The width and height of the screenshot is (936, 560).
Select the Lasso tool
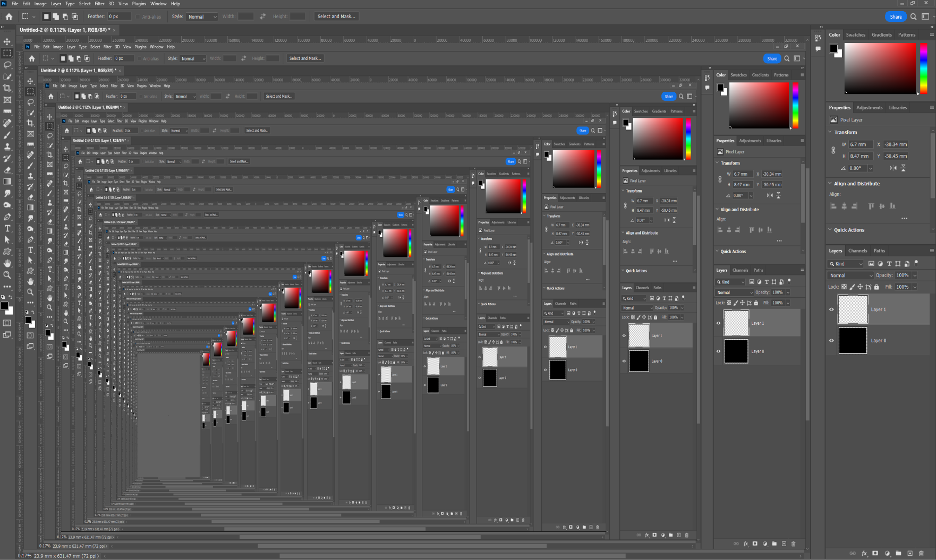point(7,65)
